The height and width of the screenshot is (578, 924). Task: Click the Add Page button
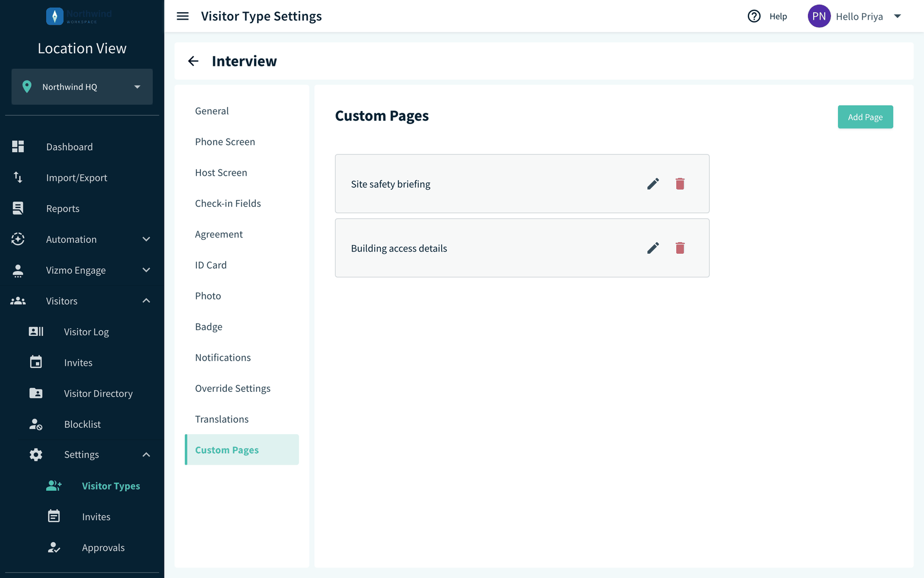[865, 117]
